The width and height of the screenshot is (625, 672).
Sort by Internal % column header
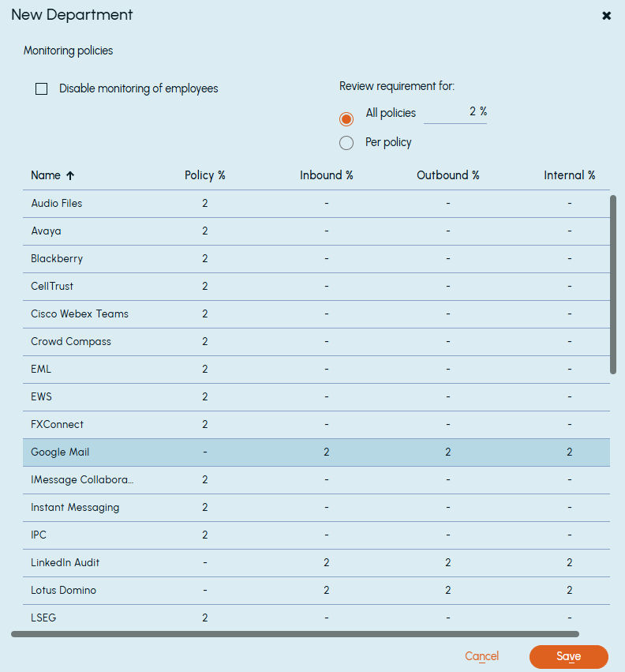pos(569,175)
